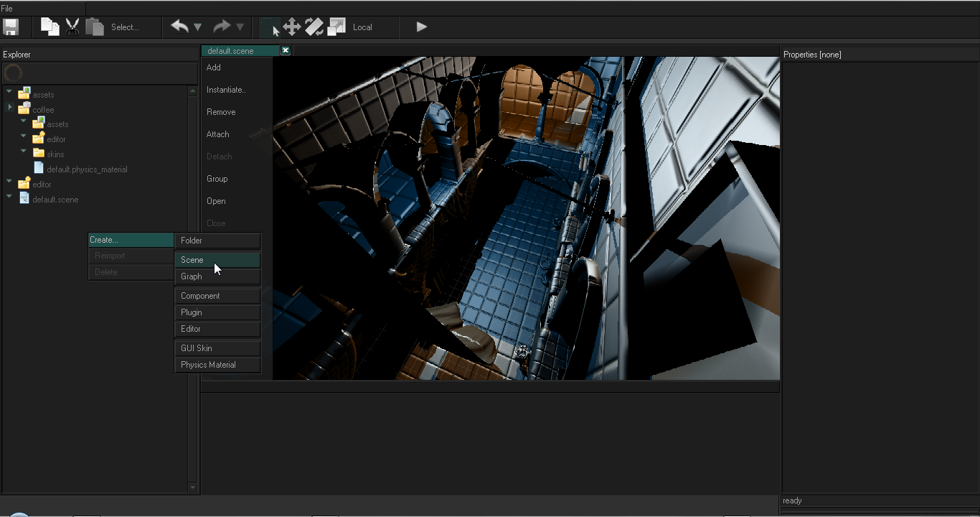Activate the Move translate tool

291,27
